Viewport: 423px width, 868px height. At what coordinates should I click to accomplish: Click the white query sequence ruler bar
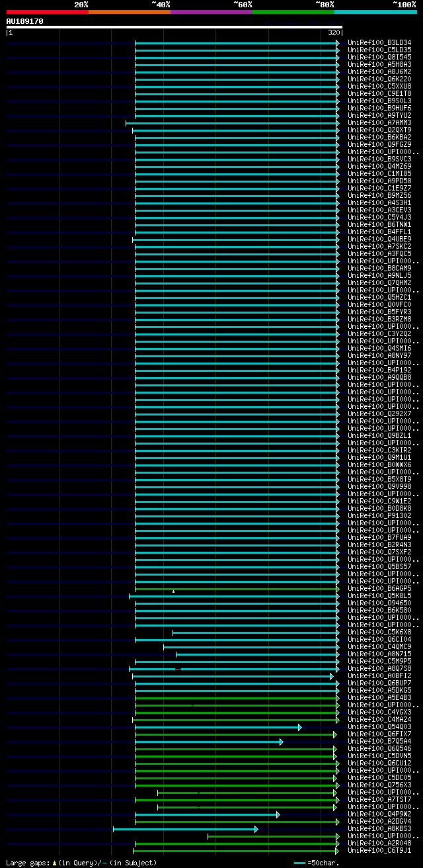click(174, 27)
